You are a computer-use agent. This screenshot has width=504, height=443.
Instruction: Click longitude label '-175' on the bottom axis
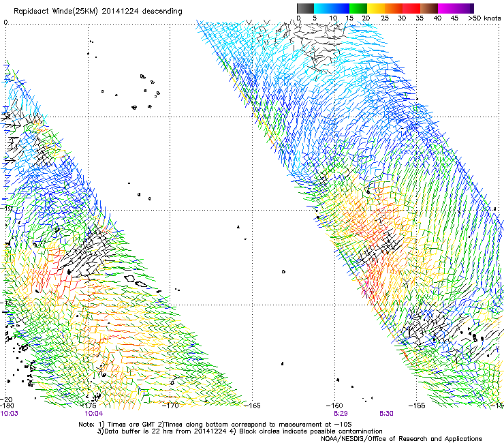point(89,406)
